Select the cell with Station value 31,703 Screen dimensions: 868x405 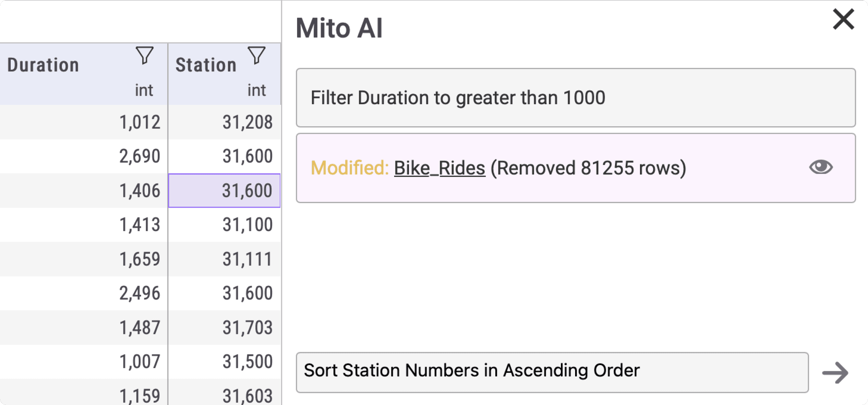(248, 326)
